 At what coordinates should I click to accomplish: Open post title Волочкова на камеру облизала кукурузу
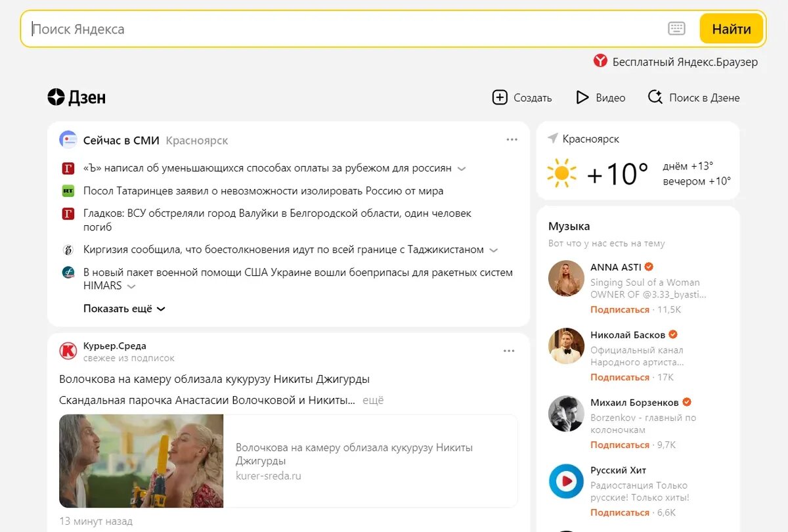click(214, 379)
